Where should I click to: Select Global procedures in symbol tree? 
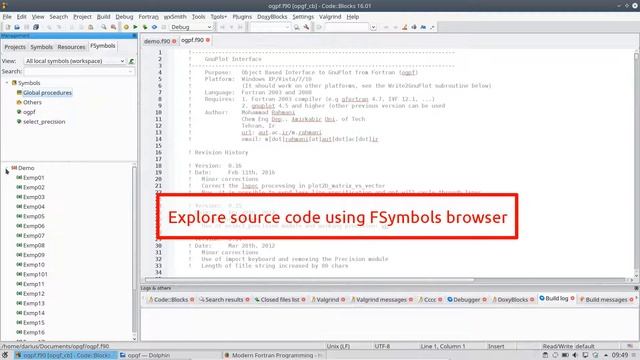[x=47, y=93]
